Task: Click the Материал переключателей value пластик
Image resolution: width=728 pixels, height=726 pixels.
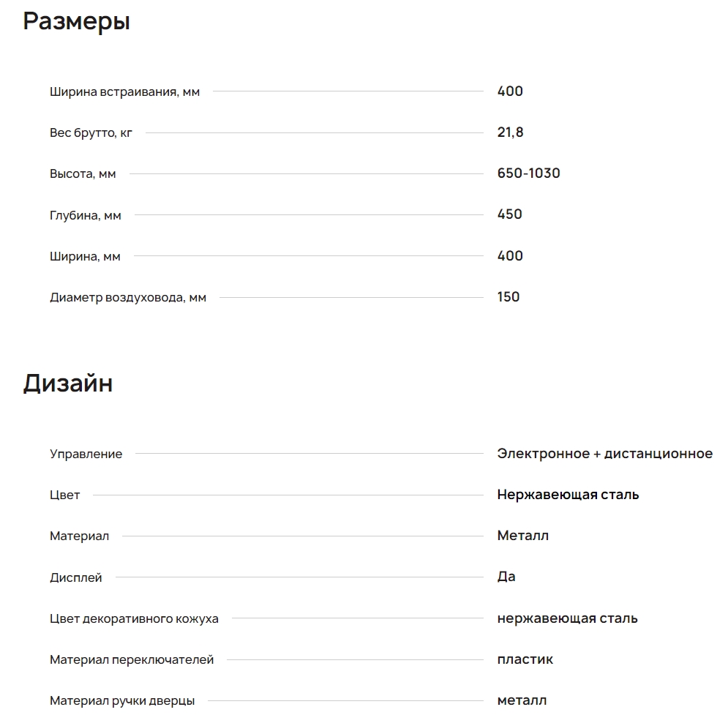Action: [x=525, y=659]
